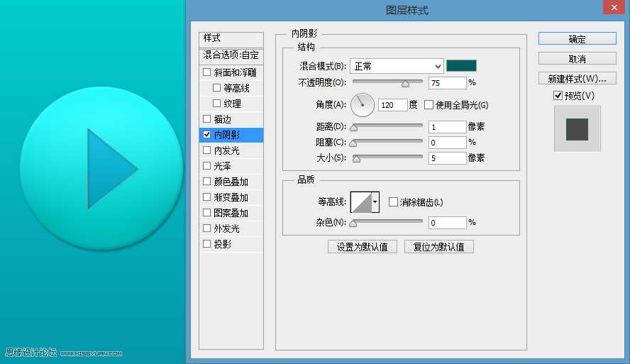Open the 等高线 contour picker arrow
Screen dimensions: 630x364
(x=375, y=202)
